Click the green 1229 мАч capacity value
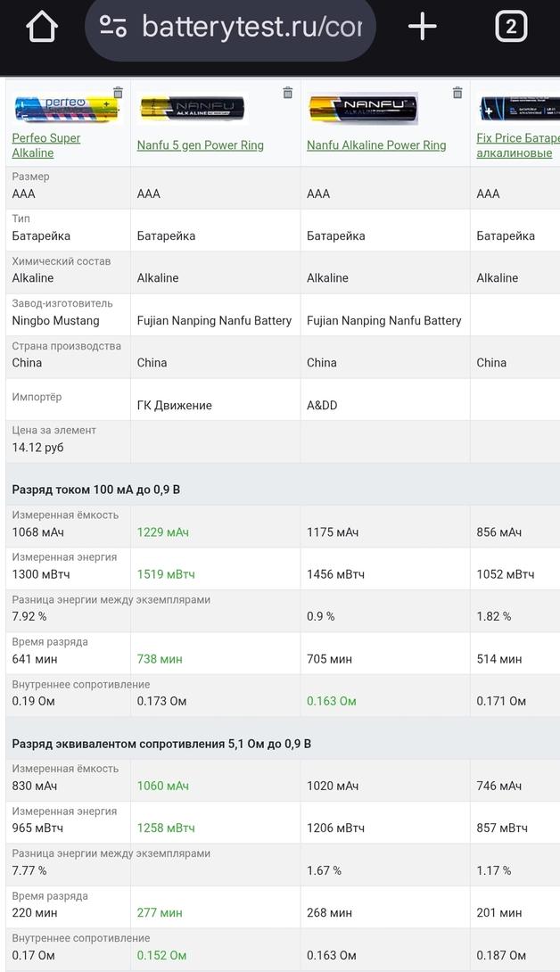The image size is (560, 972). click(162, 532)
